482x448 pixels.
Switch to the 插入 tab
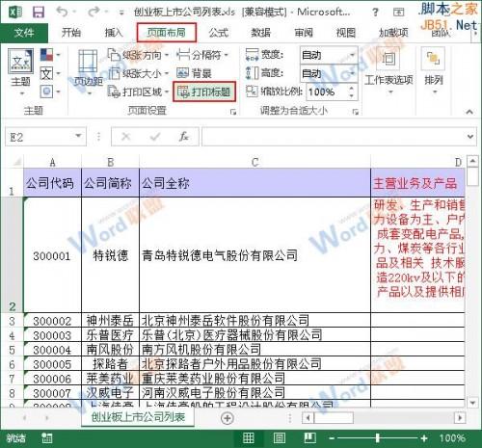point(114,33)
